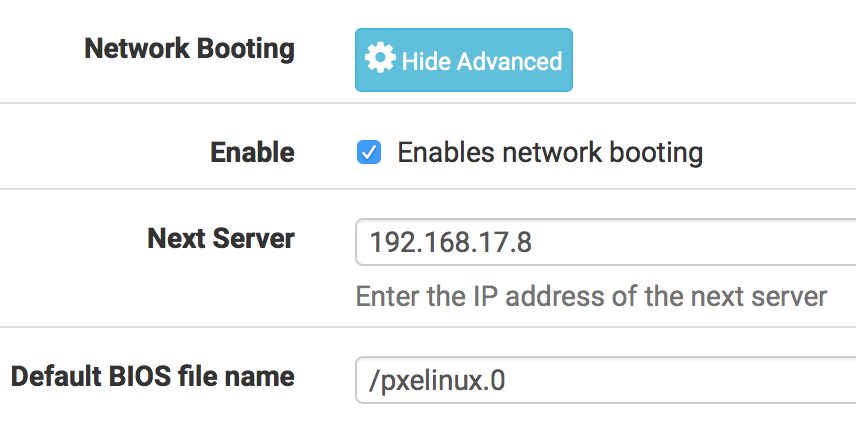Click the divider line below the Enable row
Image resolution: width=856 pixels, height=424 pixels.
pyautogui.click(x=428, y=188)
